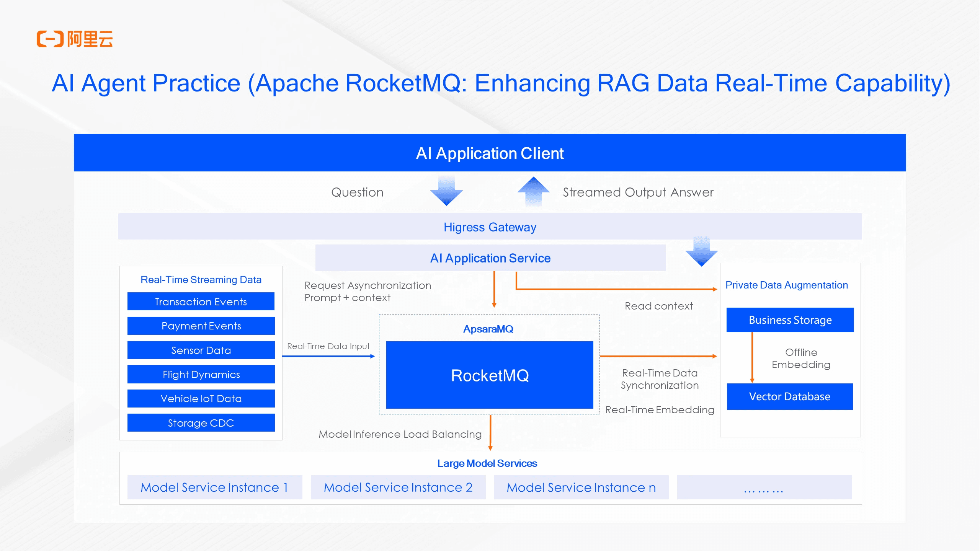
Task: Click the Question label
Action: (357, 192)
